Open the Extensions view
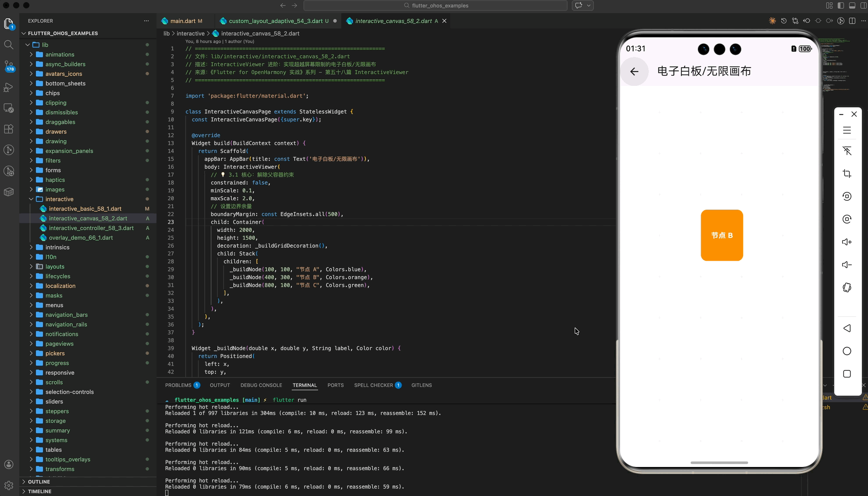The width and height of the screenshot is (868, 496). coord(8,129)
